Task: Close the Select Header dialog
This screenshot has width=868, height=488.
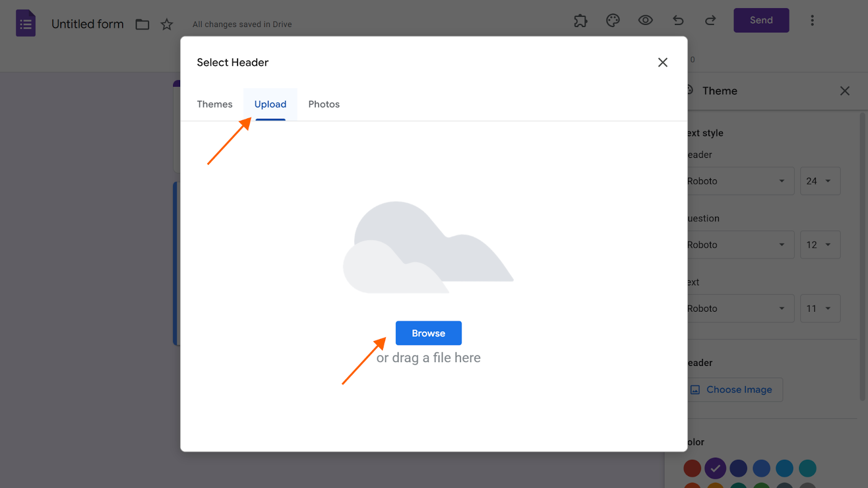Action: coord(662,62)
